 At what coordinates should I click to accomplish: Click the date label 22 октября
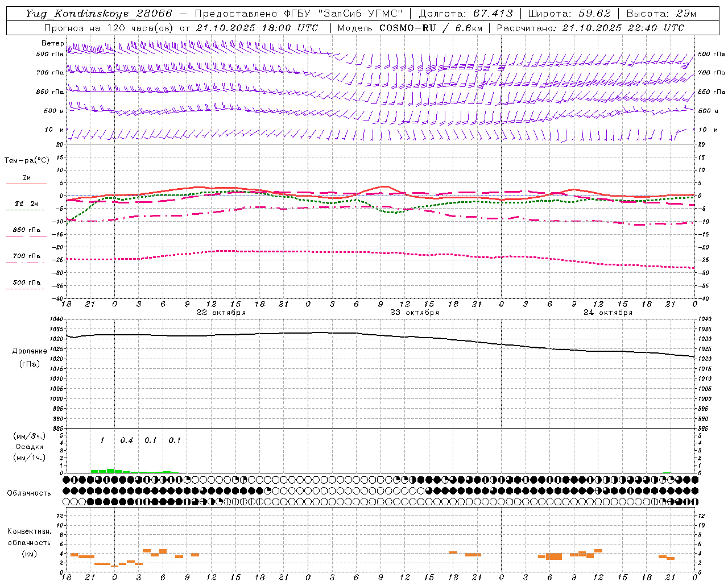[x=221, y=313]
